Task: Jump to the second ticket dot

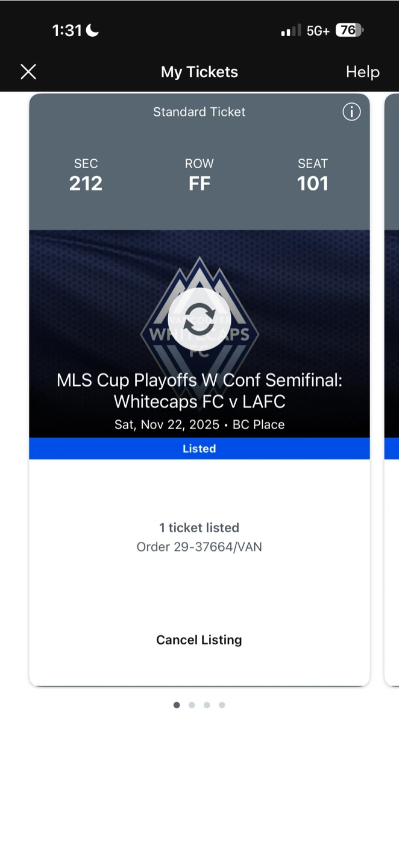Action: (192, 705)
